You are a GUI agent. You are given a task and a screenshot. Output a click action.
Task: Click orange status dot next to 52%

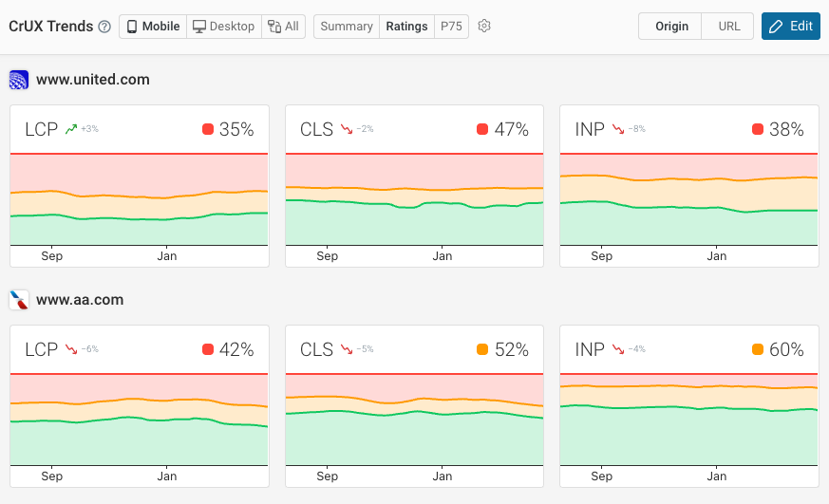(x=482, y=349)
